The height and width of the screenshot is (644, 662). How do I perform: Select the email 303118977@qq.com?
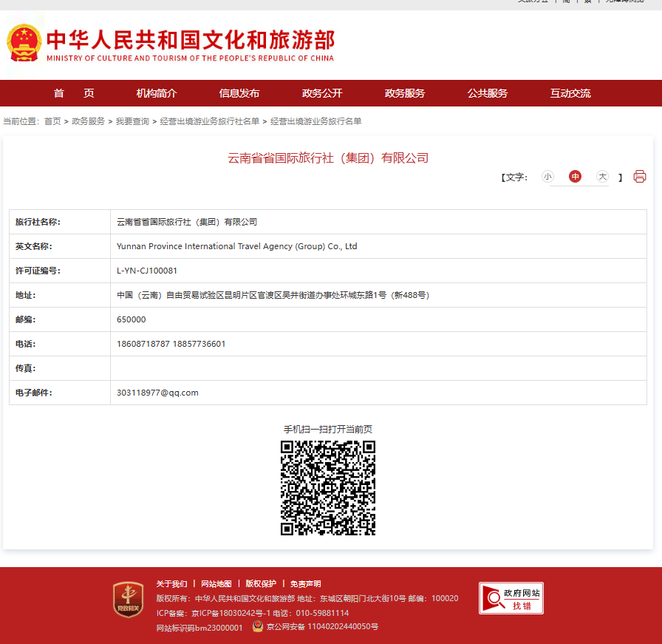(x=157, y=393)
